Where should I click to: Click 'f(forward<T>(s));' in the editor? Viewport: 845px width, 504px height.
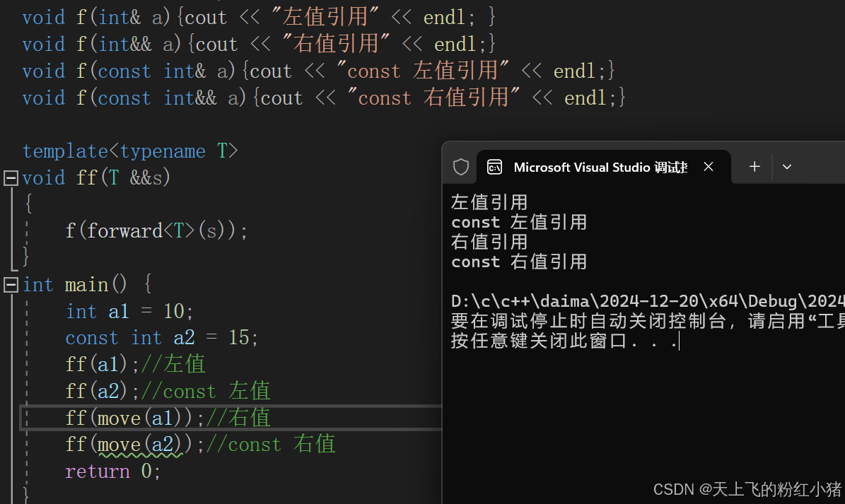pos(156,232)
